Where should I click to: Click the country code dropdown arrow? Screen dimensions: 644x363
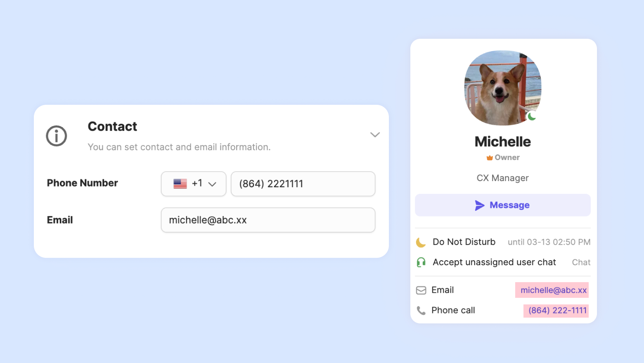pyautogui.click(x=212, y=184)
